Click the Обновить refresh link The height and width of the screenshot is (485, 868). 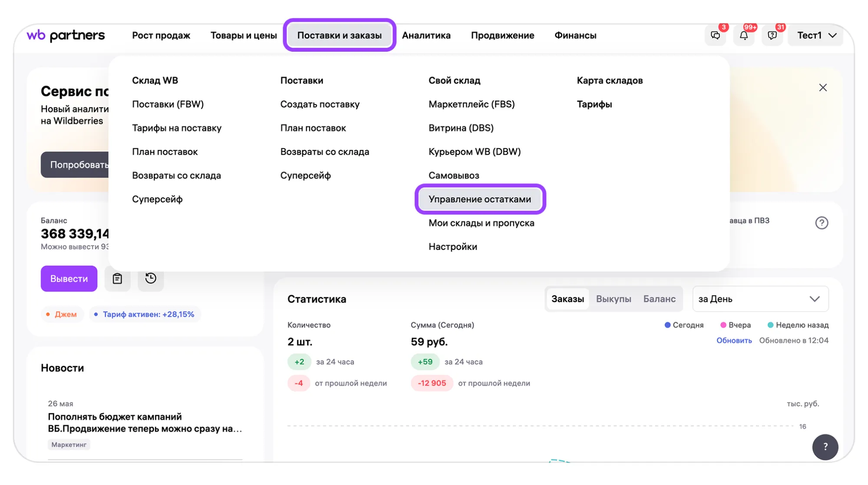click(734, 340)
